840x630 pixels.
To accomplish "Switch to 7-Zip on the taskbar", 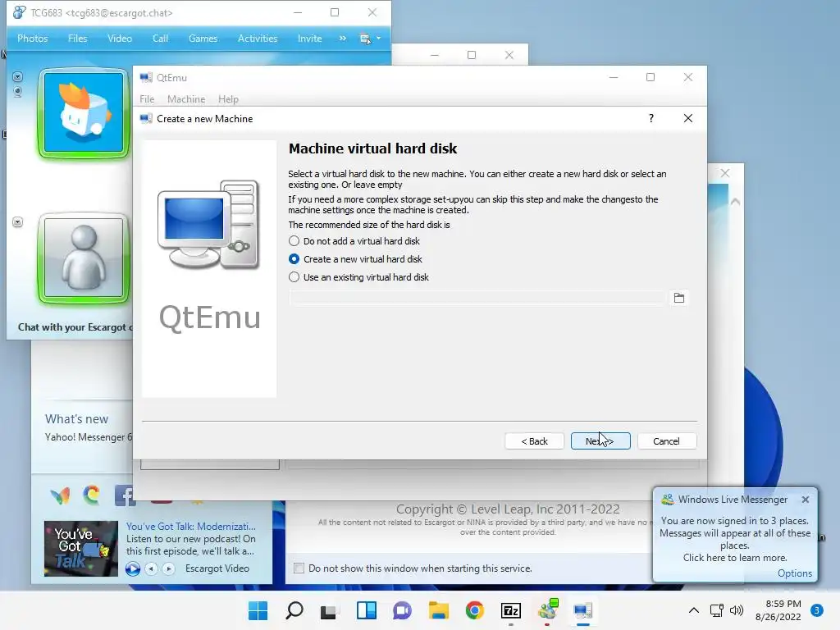I will click(511, 610).
